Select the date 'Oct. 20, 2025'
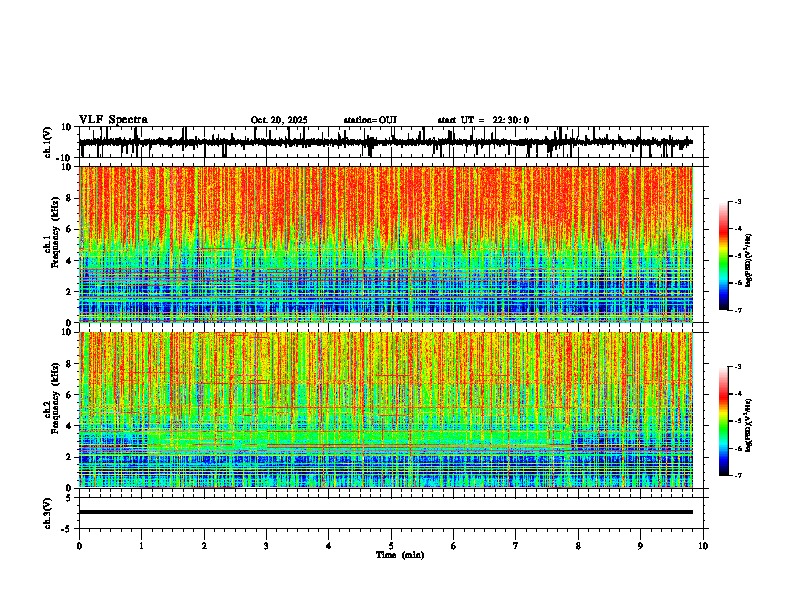This screenshot has height=612, width=792. pyautogui.click(x=279, y=120)
